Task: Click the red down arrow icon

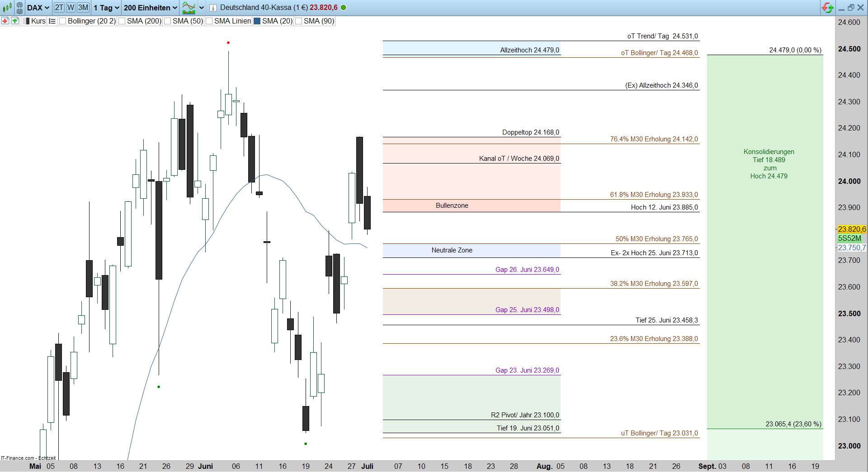Action: click(5, 21)
